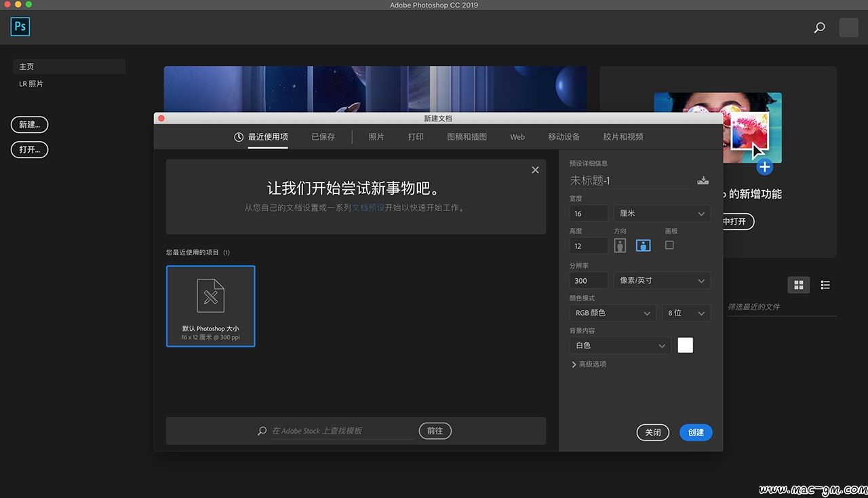Click the clock icon on 最近使用项 tab
Screen dimensions: 868x498
(x=239, y=137)
